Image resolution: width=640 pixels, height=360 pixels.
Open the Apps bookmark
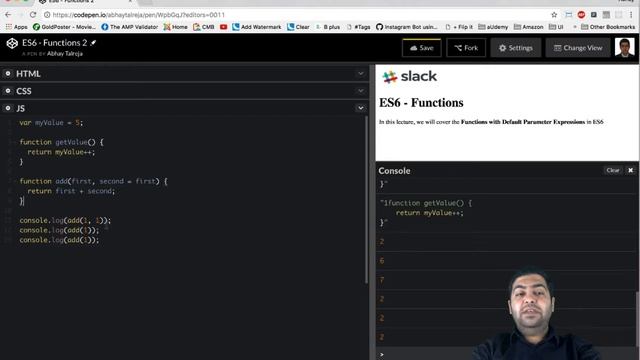coord(16,27)
